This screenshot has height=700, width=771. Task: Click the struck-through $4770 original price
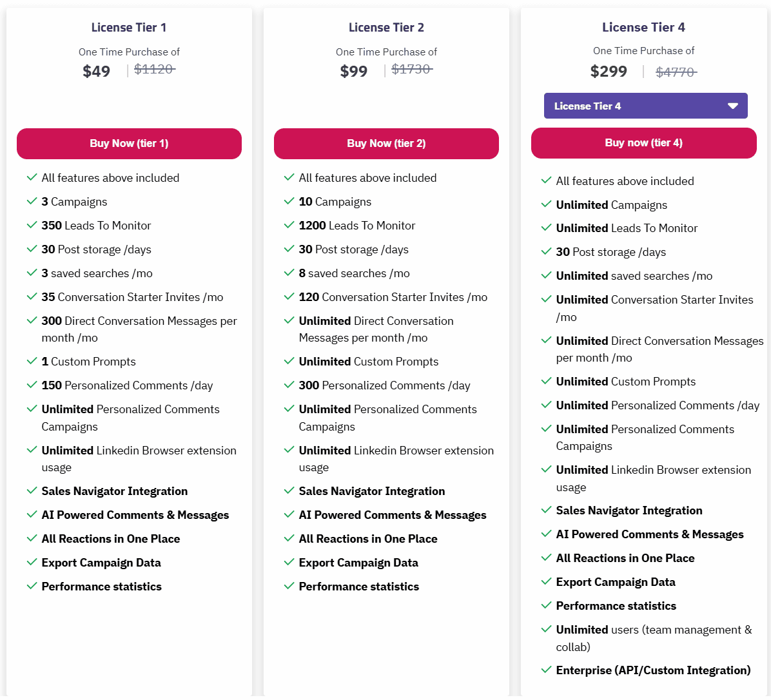676,72
